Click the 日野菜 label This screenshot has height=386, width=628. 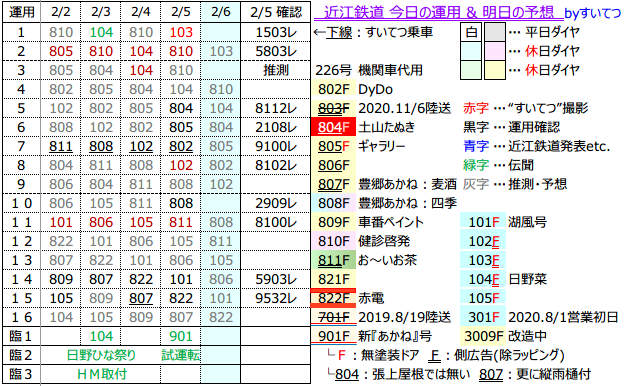pos(527,279)
